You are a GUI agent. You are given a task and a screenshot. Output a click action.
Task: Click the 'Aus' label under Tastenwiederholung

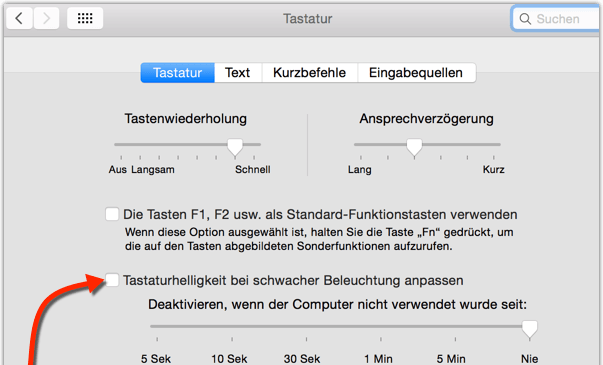[118, 170]
